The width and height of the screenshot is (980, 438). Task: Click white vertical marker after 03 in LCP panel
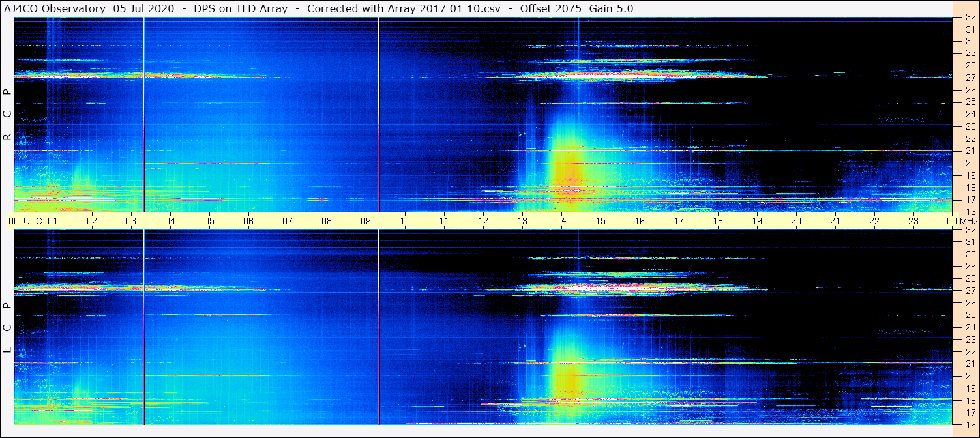point(143,327)
